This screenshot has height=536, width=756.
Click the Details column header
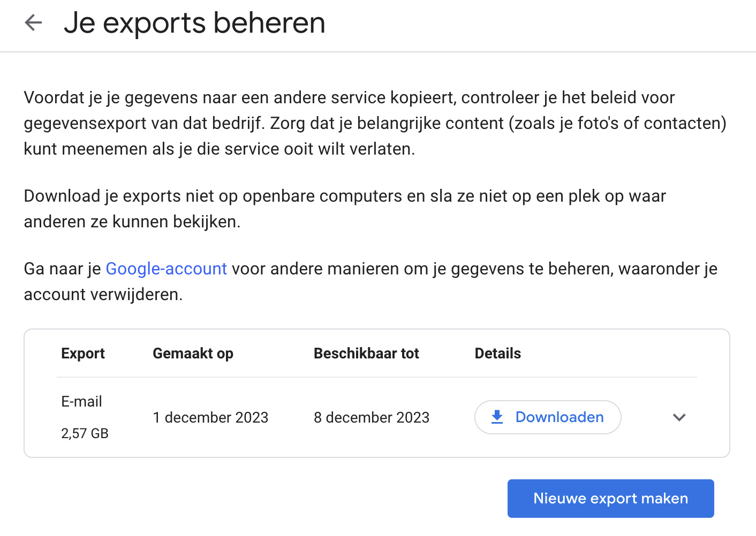[497, 354]
